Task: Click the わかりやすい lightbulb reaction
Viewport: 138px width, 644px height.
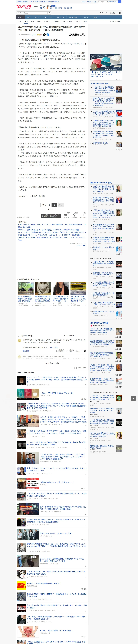Action: click(x=74, y=215)
